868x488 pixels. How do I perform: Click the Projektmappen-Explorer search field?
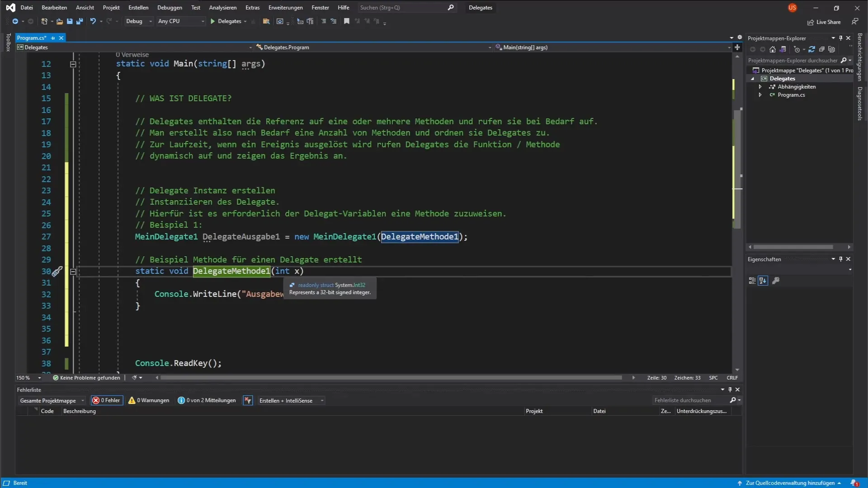coord(793,61)
